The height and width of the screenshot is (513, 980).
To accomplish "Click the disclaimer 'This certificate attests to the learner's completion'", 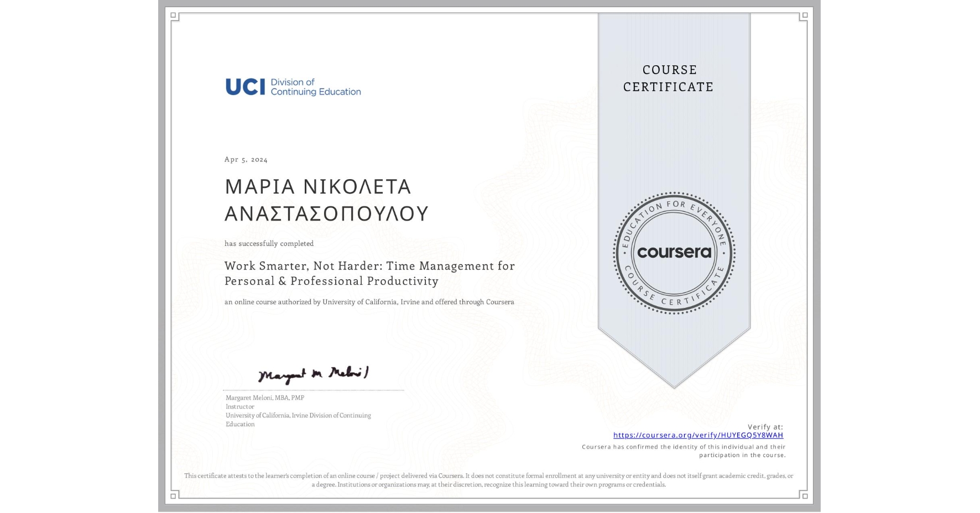I will (489, 475).
